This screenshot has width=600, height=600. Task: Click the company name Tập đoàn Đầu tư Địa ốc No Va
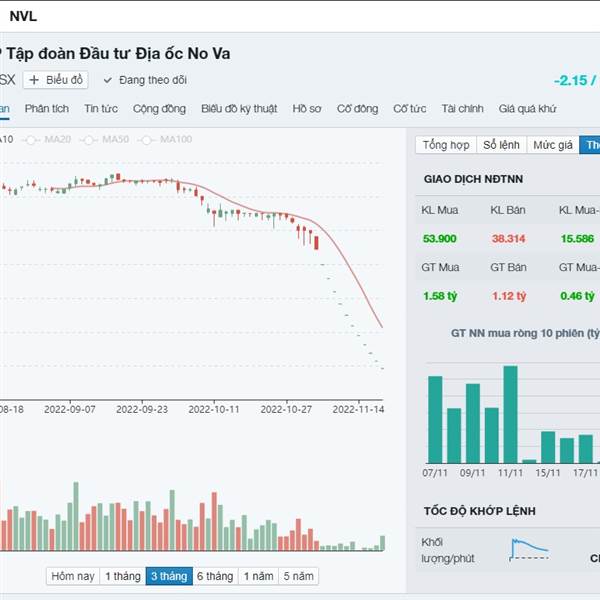[x=118, y=54]
